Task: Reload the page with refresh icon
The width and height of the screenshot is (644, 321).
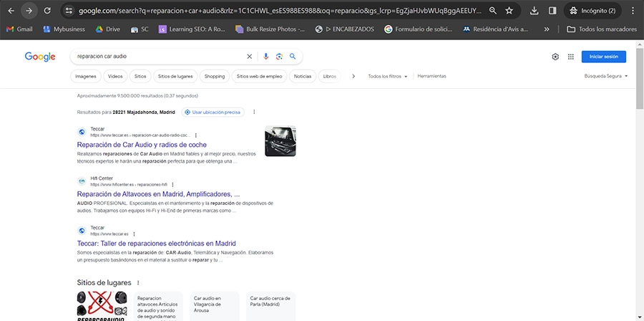Action: 47,11
